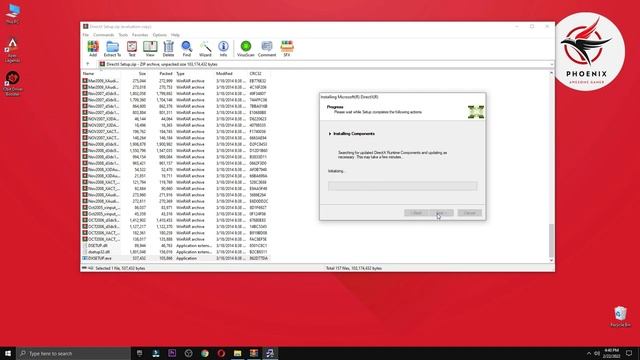Click "Total 157 files" status bar text
The height and width of the screenshot is (360, 640).
coord(353,268)
